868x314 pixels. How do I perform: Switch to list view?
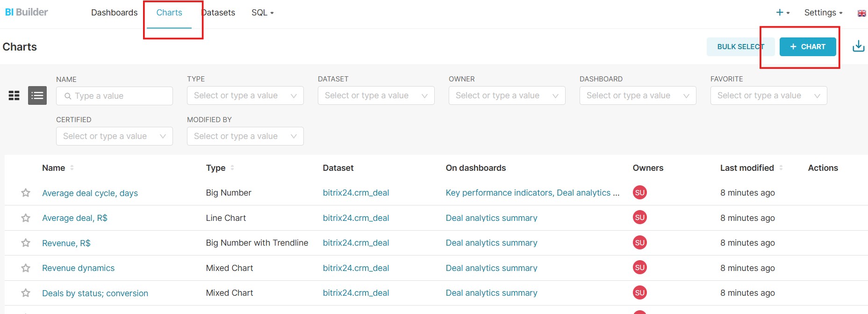tap(37, 95)
